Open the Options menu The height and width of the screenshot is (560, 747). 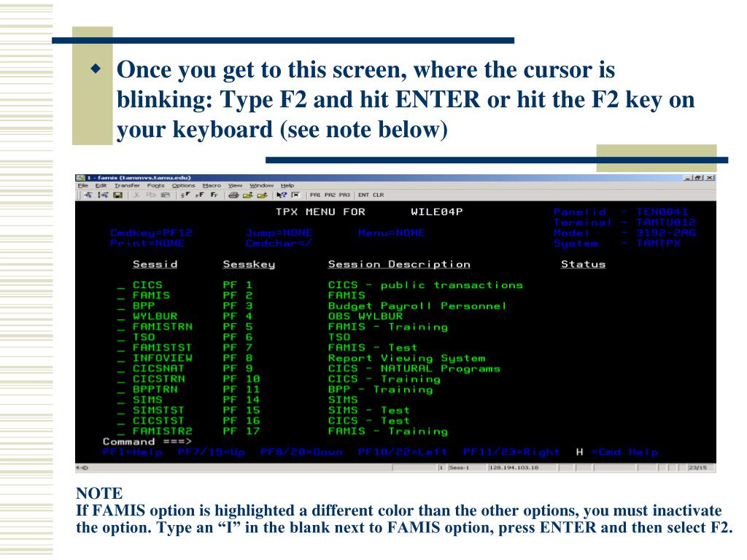(x=183, y=186)
